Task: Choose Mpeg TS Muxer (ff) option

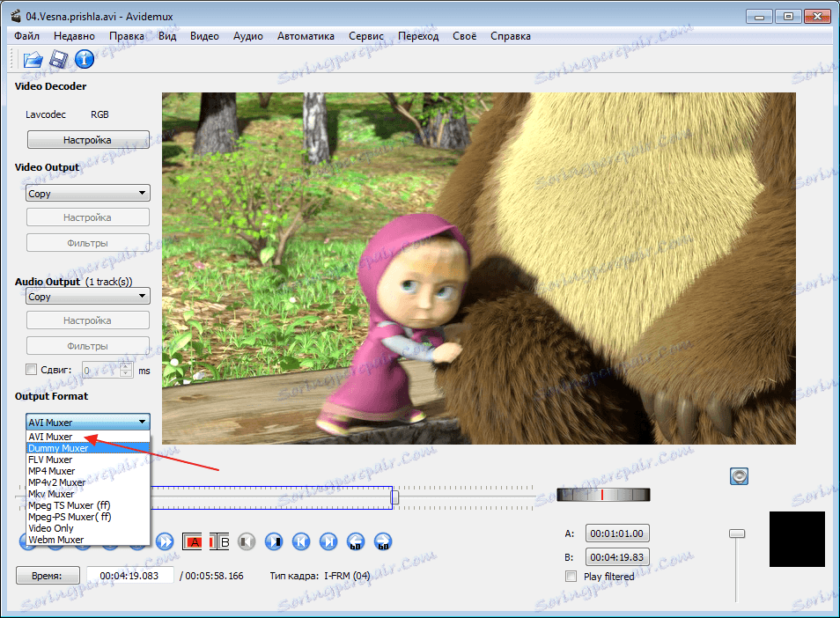Action: pyautogui.click(x=88, y=505)
